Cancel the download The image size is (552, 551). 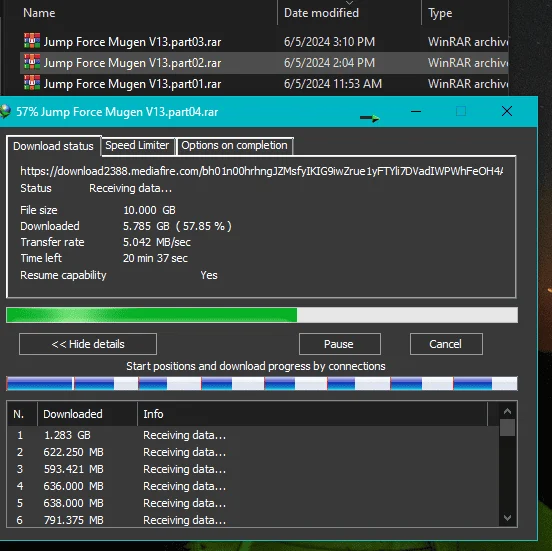point(446,344)
